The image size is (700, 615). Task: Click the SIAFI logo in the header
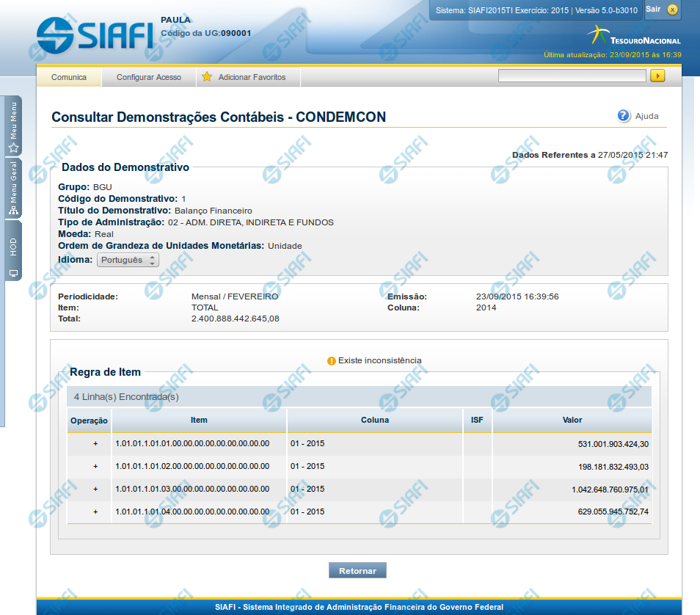[95, 34]
